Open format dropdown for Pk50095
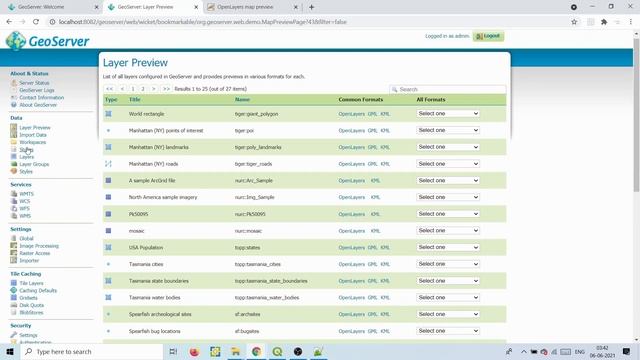Viewport: 640px width, 360px height. click(448, 214)
